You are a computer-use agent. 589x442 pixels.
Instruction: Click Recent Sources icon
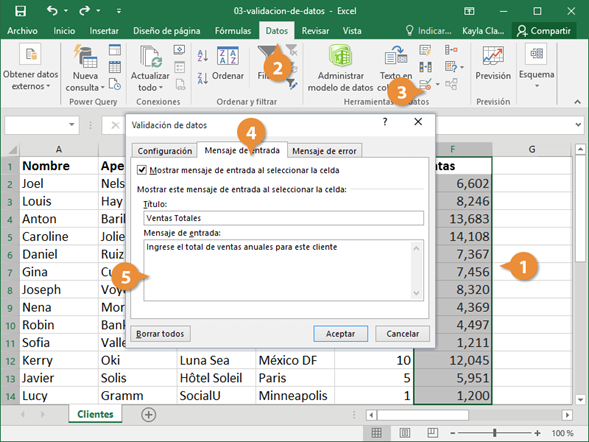coord(115,84)
